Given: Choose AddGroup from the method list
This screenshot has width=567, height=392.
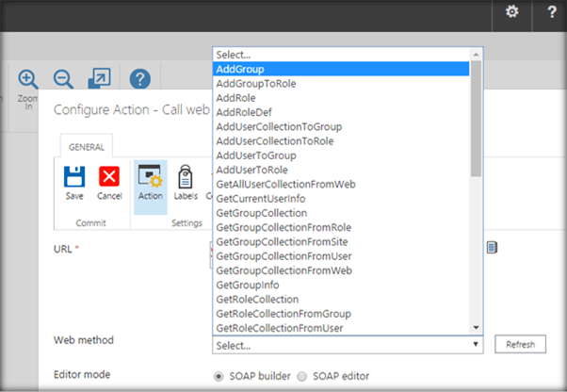Looking at the screenshot, I should (x=341, y=69).
